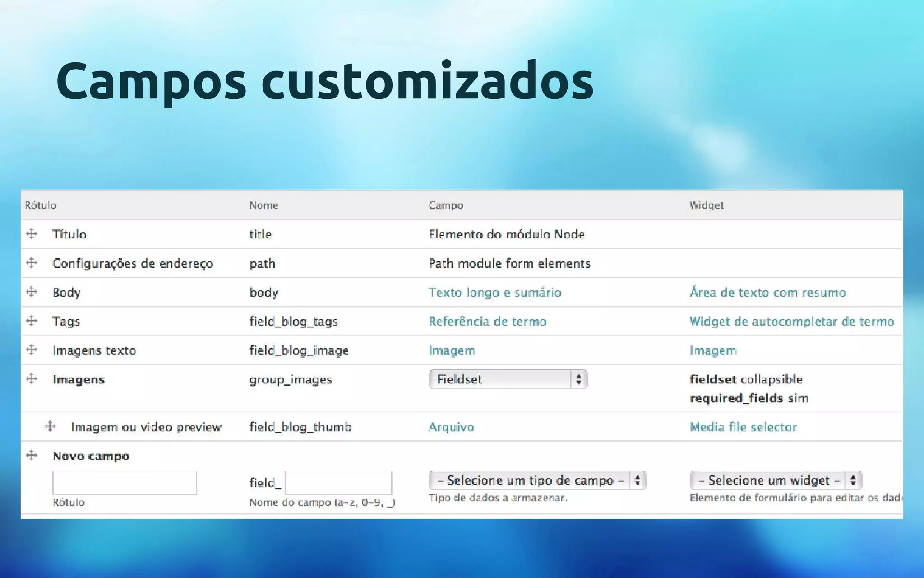Select the 'title' name cell
This screenshot has width=924, height=578.
(261, 234)
